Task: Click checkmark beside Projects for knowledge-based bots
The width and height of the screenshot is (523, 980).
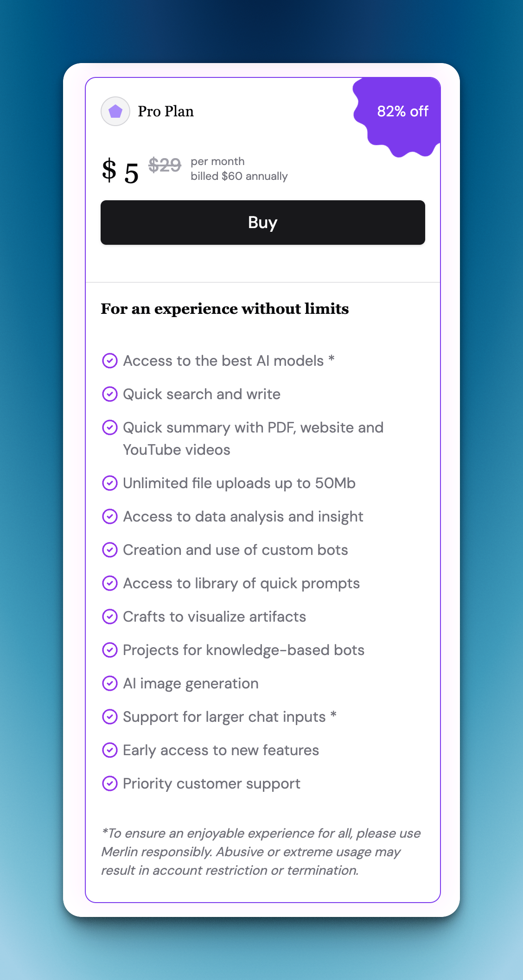Action: (x=110, y=650)
